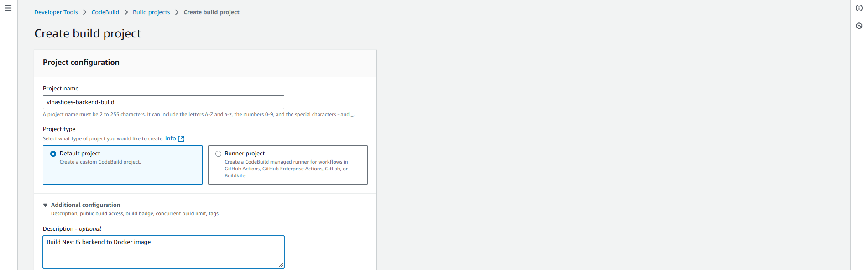Screen dimensions: 868x270
Task: Open the info help panel icon
Action: point(859,8)
